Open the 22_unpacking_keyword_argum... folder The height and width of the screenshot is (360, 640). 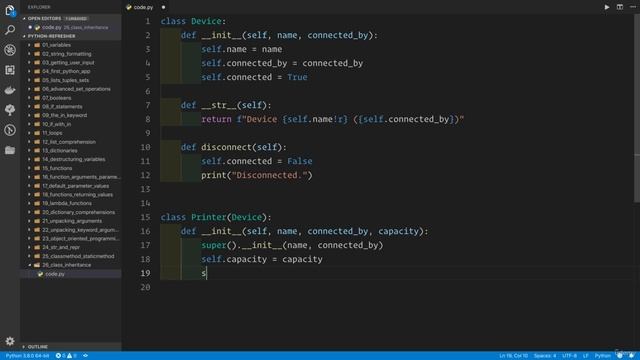pyautogui.click(x=71, y=230)
